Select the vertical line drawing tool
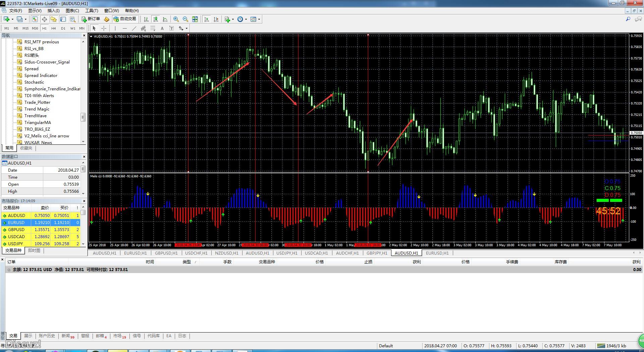Viewport: 644px width, 352px height. 115,29
